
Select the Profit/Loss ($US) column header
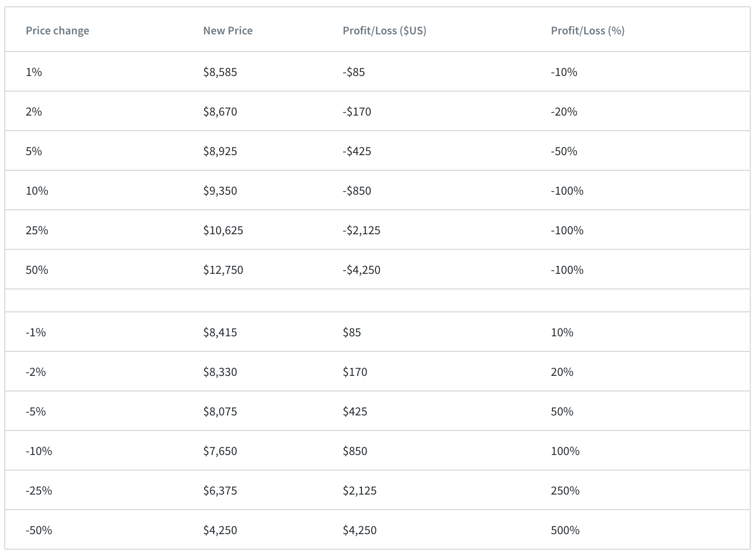click(384, 31)
